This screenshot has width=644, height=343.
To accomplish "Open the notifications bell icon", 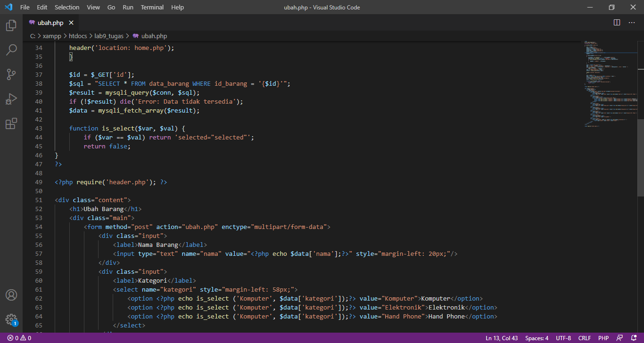I will 634,338.
